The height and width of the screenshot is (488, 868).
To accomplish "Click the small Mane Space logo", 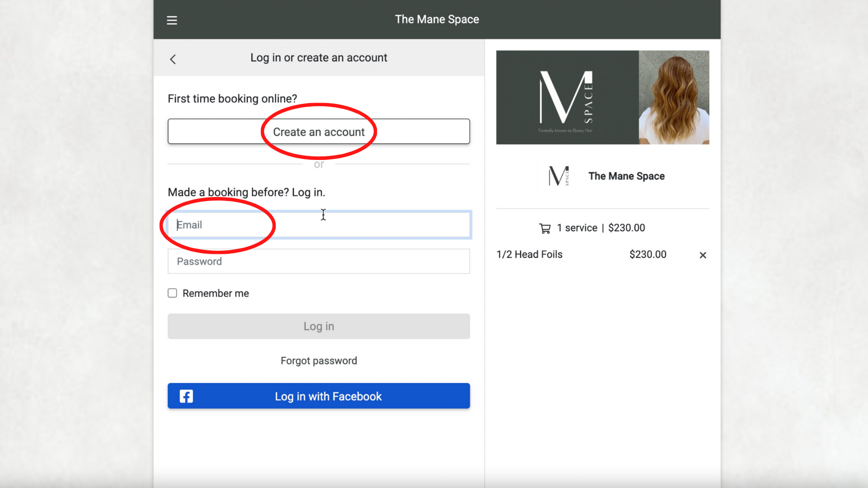I will point(559,176).
